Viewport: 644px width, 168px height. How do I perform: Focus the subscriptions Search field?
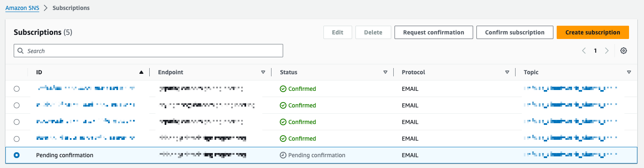click(x=148, y=51)
